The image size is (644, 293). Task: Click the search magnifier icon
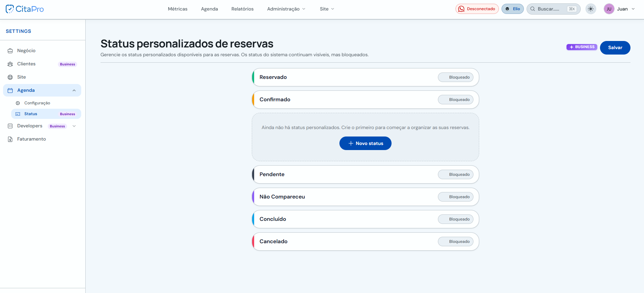tap(532, 9)
